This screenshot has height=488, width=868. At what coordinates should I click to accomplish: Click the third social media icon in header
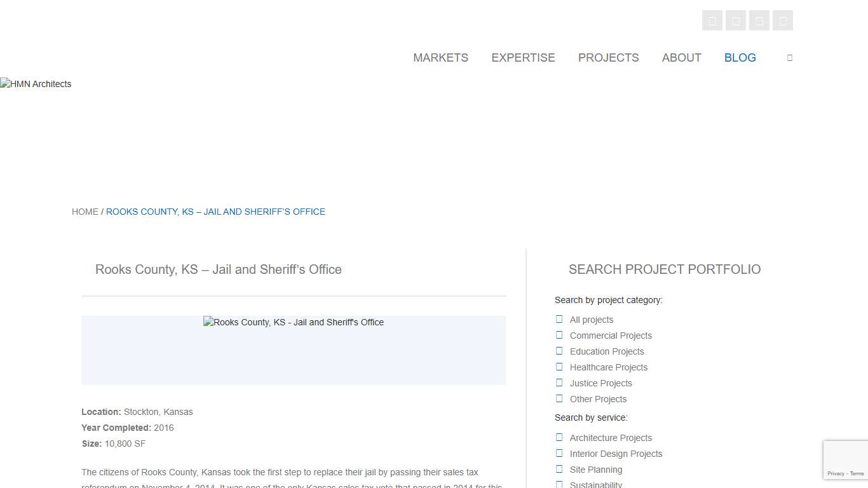tap(759, 21)
